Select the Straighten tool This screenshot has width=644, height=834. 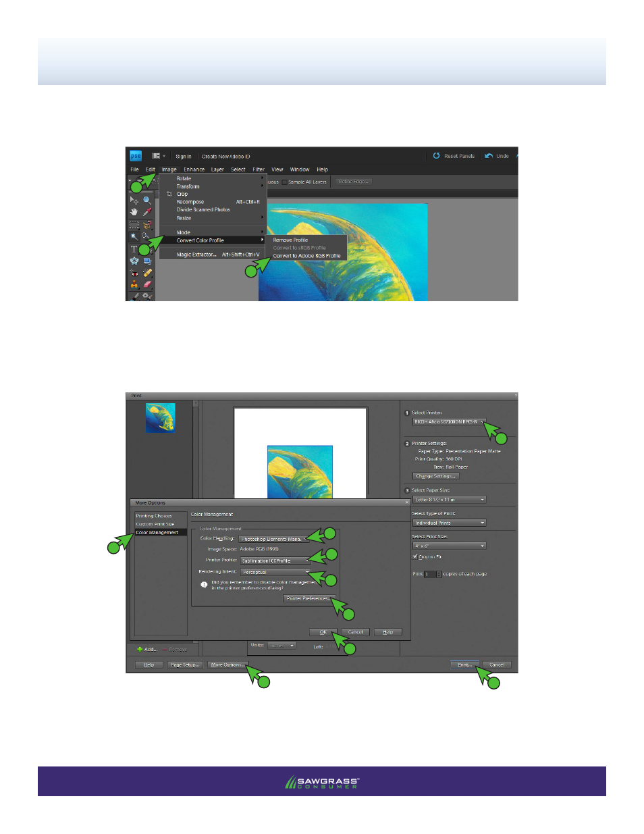click(146, 261)
